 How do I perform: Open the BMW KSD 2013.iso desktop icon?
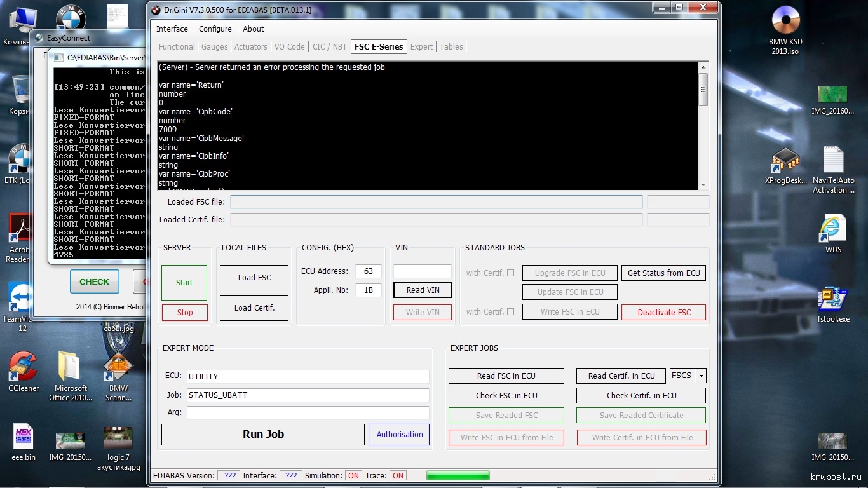click(x=785, y=21)
